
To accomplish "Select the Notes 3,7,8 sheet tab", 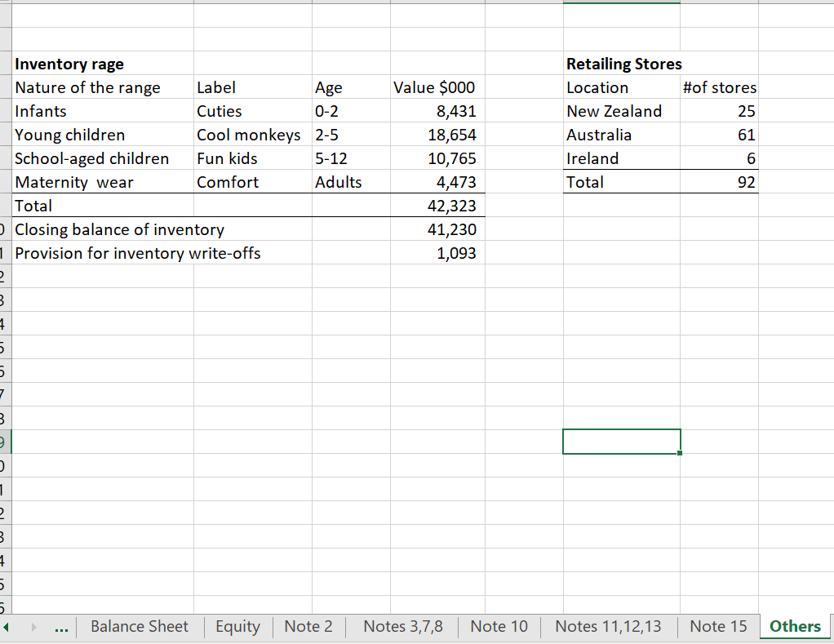I will (402, 626).
